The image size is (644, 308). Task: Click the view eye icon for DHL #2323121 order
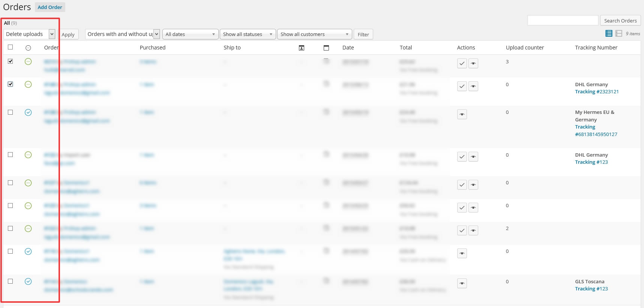click(x=473, y=86)
